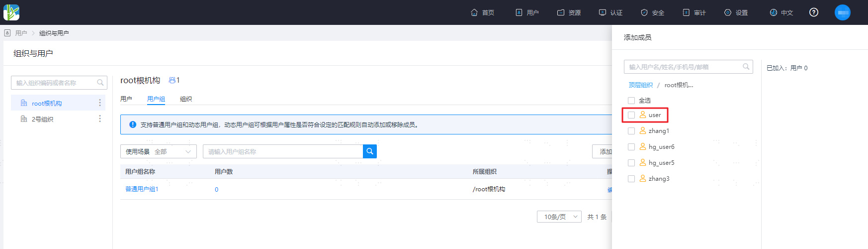Select the hg_user6 checkbox
Screen dimensions: 868x249
coord(631,147)
